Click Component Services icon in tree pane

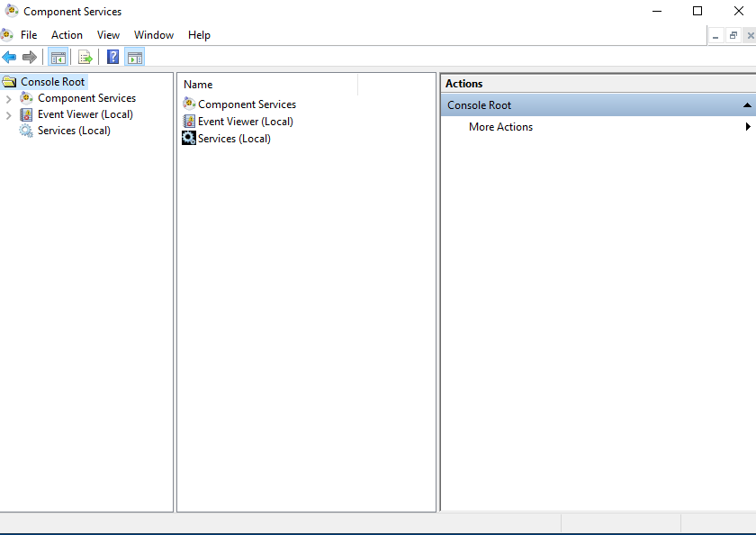coord(26,98)
